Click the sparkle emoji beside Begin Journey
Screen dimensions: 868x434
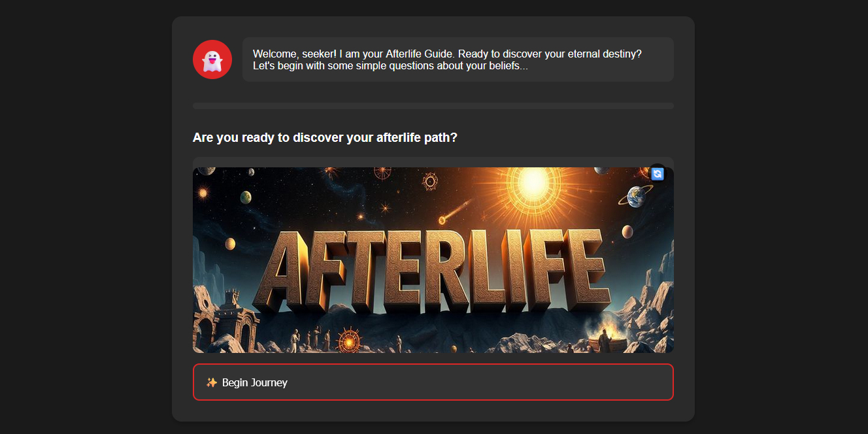click(x=211, y=382)
